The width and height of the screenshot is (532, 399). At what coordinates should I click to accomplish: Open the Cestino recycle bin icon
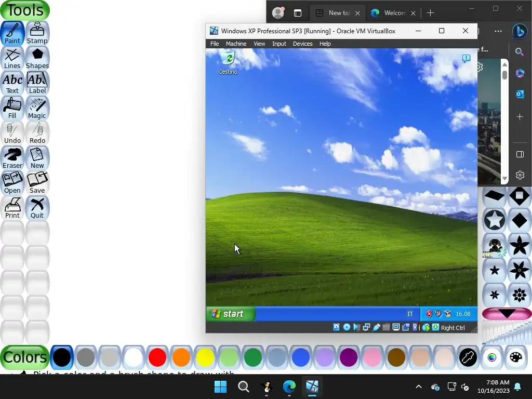228,63
